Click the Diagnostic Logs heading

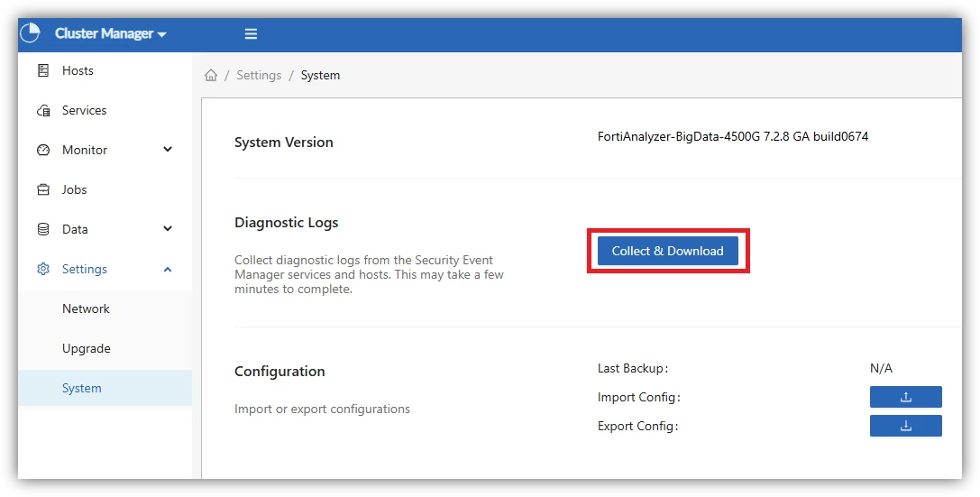287,223
